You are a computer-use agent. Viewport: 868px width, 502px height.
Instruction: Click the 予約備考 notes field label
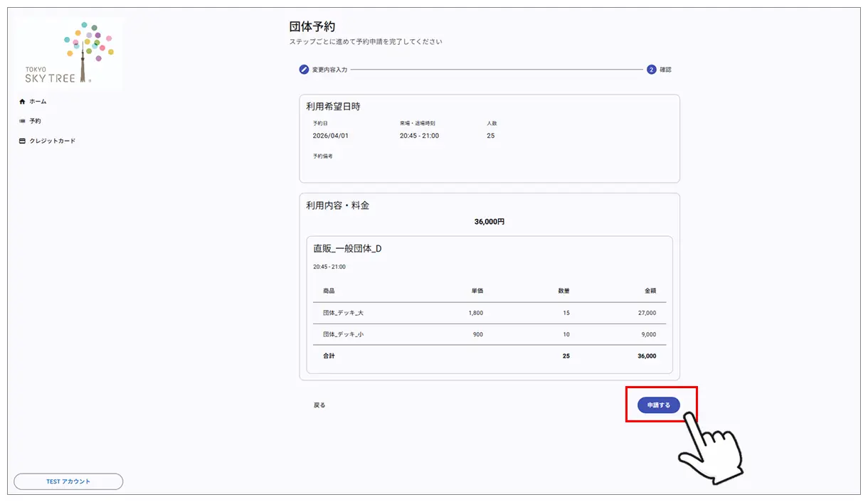coord(322,156)
